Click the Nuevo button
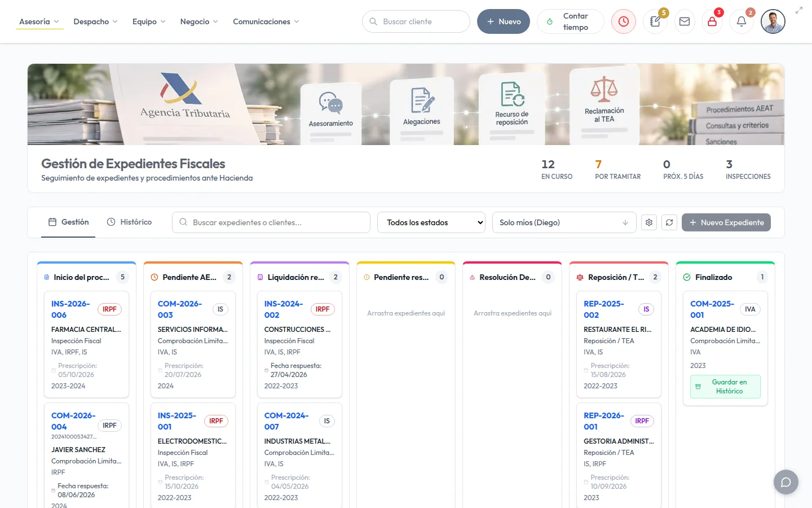The height and width of the screenshot is (508, 812). pos(504,21)
